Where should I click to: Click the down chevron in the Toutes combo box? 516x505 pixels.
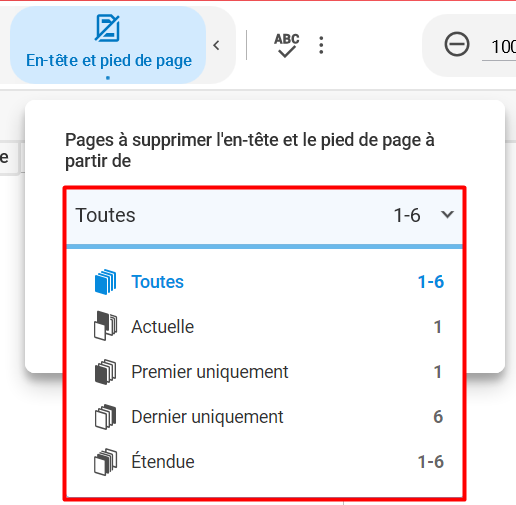point(447,214)
